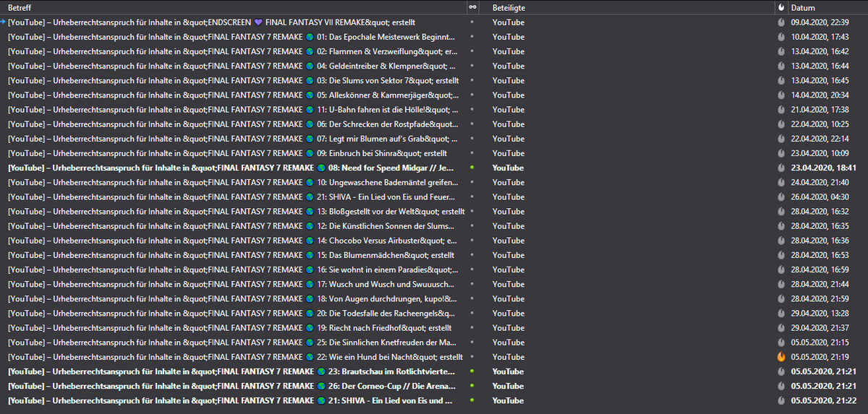Open message '01: Das Epochale Meisterwerk Beginnt'
This screenshot has height=414, width=868.
(231, 37)
